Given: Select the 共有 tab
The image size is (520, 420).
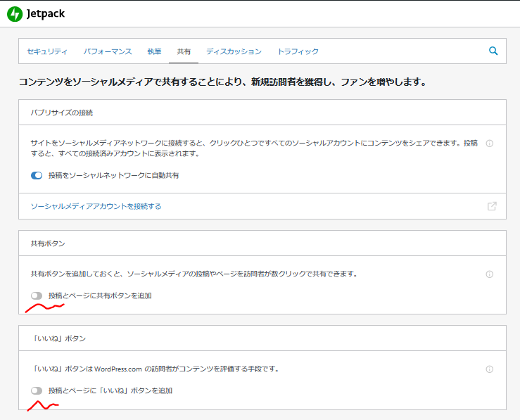Looking at the screenshot, I should (x=184, y=51).
